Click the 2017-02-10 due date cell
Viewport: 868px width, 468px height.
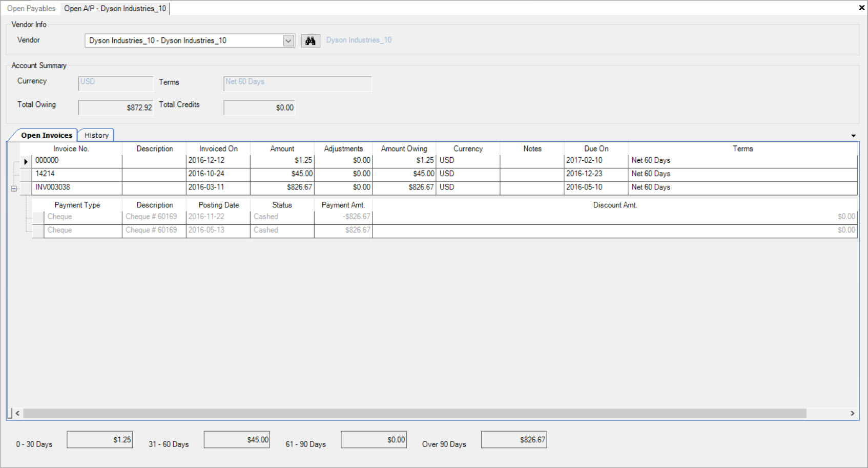click(x=596, y=160)
